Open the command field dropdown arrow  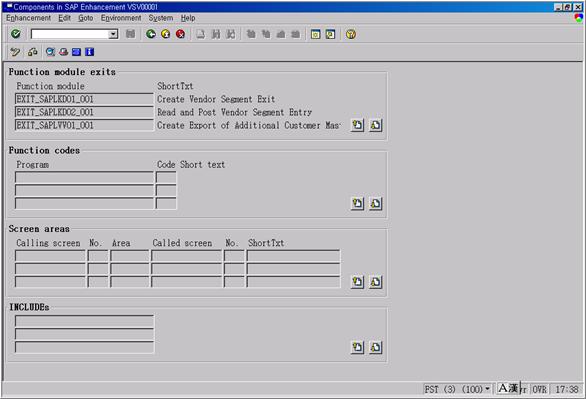tap(113, 34)
